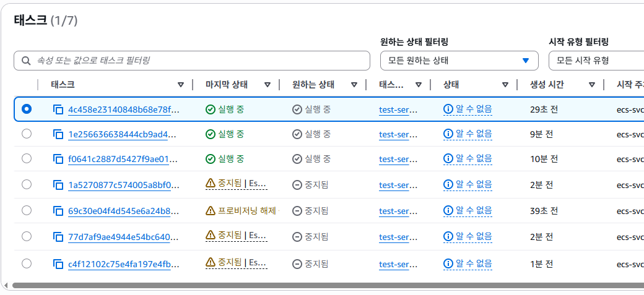
Task: Click info icon in 1분 전 row
Action: [448, 263]
